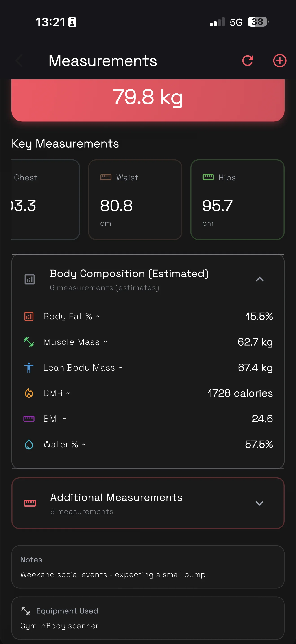296x644 pixels.
Task: Collapse the Body Composition section chevron
Action: tap(260, 279)
